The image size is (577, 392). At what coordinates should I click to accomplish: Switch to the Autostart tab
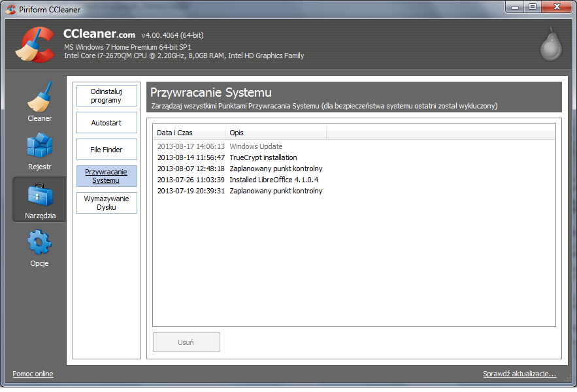(x=107, y=123)
